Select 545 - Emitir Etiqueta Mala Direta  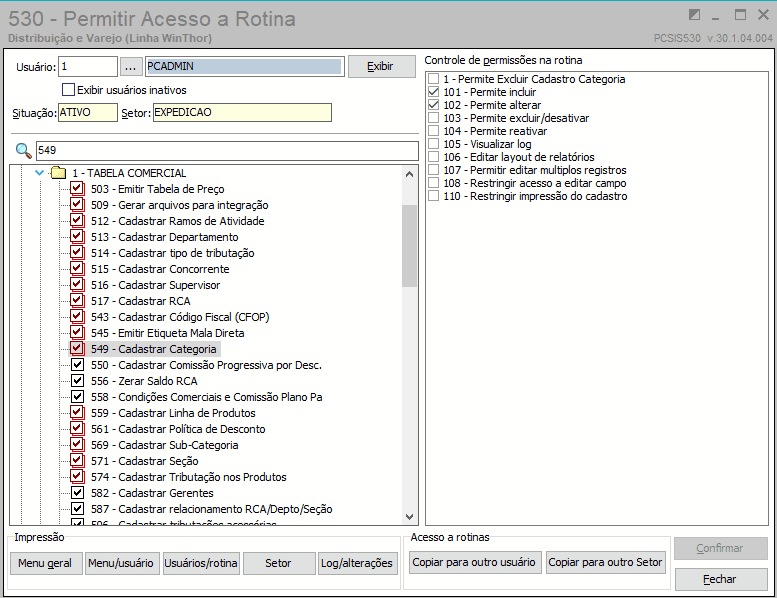tap(167, 333)
